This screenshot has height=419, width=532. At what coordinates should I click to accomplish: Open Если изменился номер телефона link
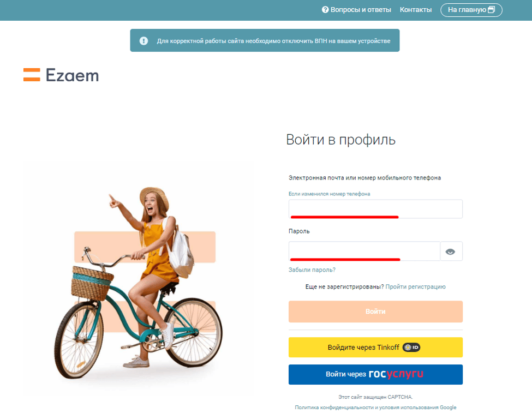(x=329, y=194)
